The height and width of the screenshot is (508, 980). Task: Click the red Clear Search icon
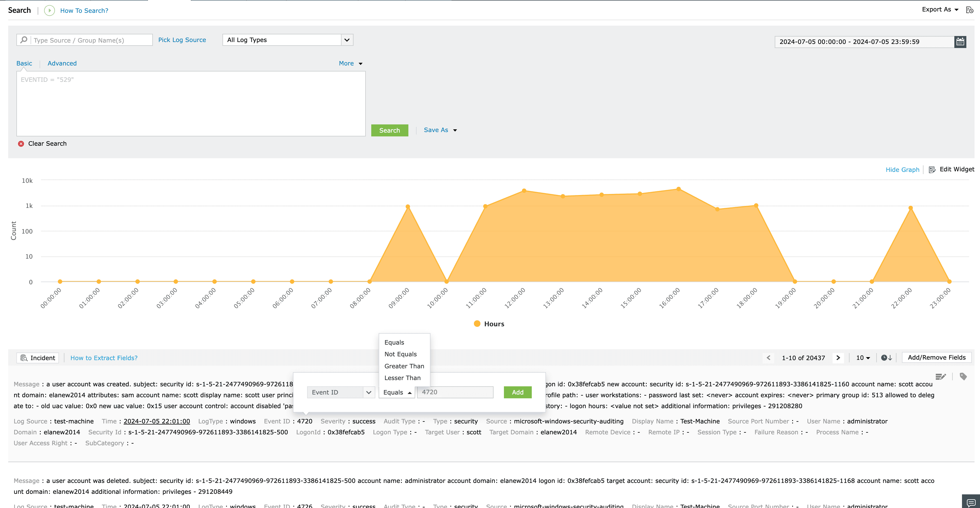(x=21, y=144)
